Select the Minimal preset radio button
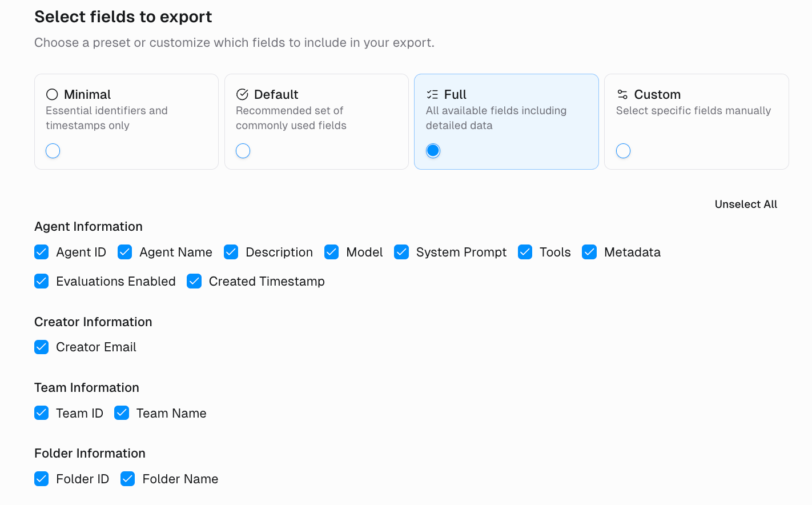The image size is (812, 505). 53,151
